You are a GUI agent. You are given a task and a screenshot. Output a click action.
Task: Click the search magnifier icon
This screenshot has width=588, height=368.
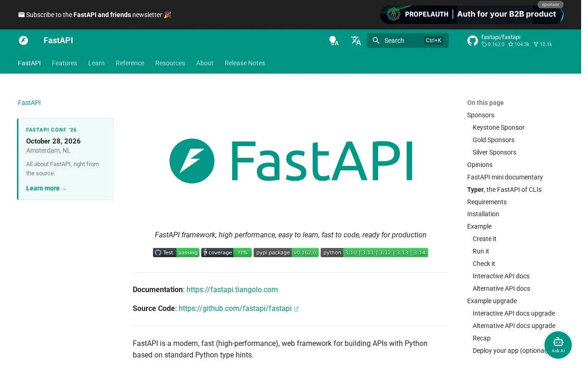pos(376,40)
